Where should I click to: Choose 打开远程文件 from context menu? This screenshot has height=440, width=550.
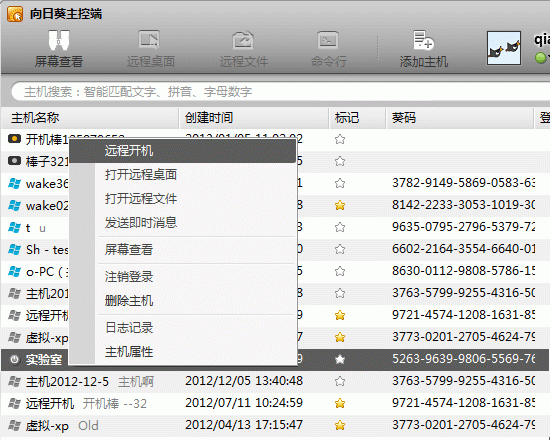tap(183, 199)
